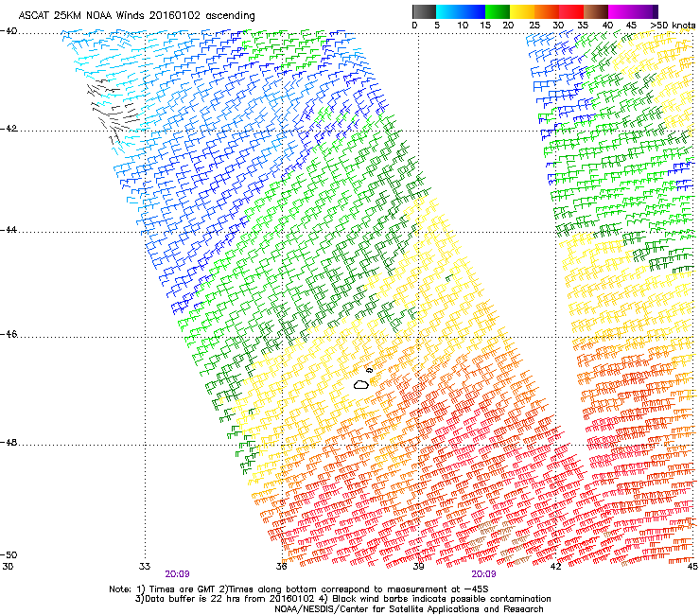Click the '>50 knots' legend label
Image resolution: width=700 pixels, height=615 pixels.
pyautogui.click(x=673, y=26)
